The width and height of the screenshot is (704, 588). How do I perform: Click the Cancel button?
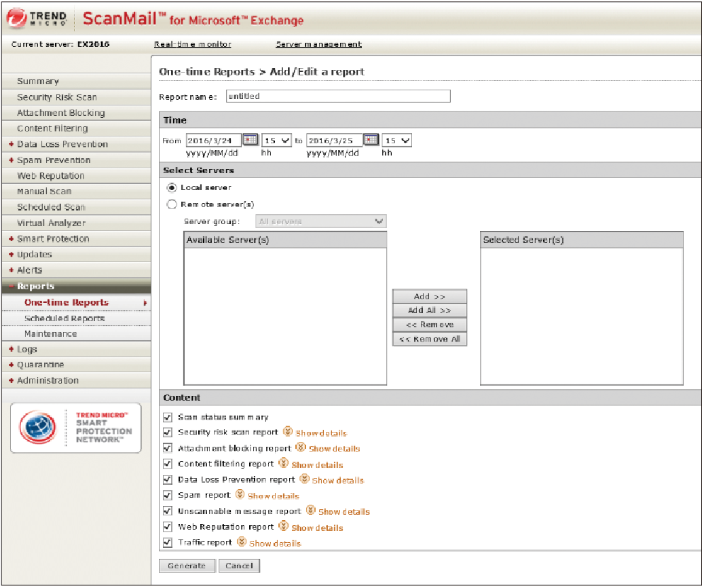pos(239,566)
